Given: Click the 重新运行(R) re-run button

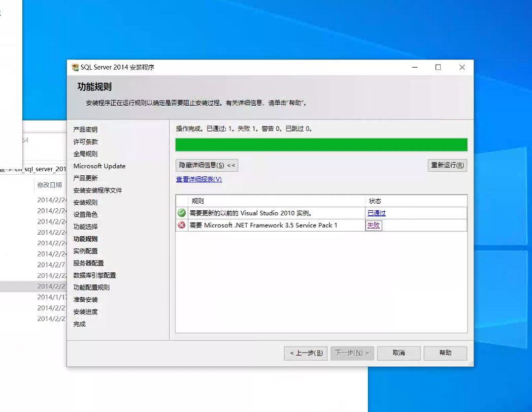Looking at the screenshot, I should [447, 166].
